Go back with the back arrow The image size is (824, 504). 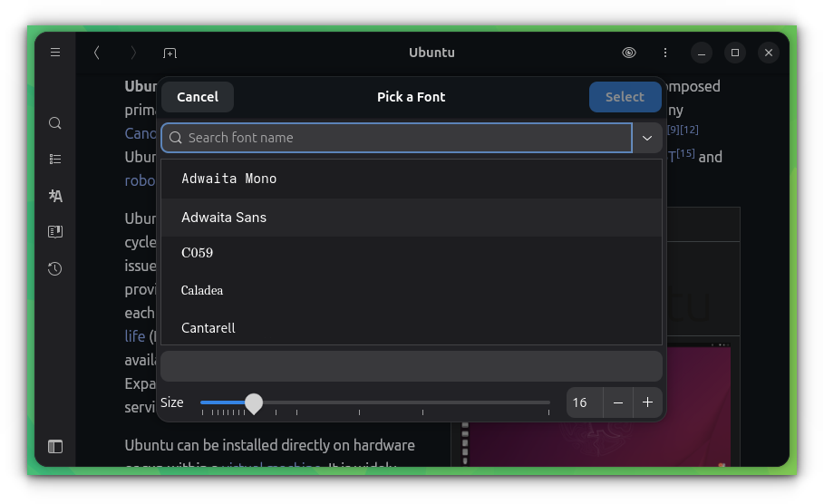(x=97, y=53)
